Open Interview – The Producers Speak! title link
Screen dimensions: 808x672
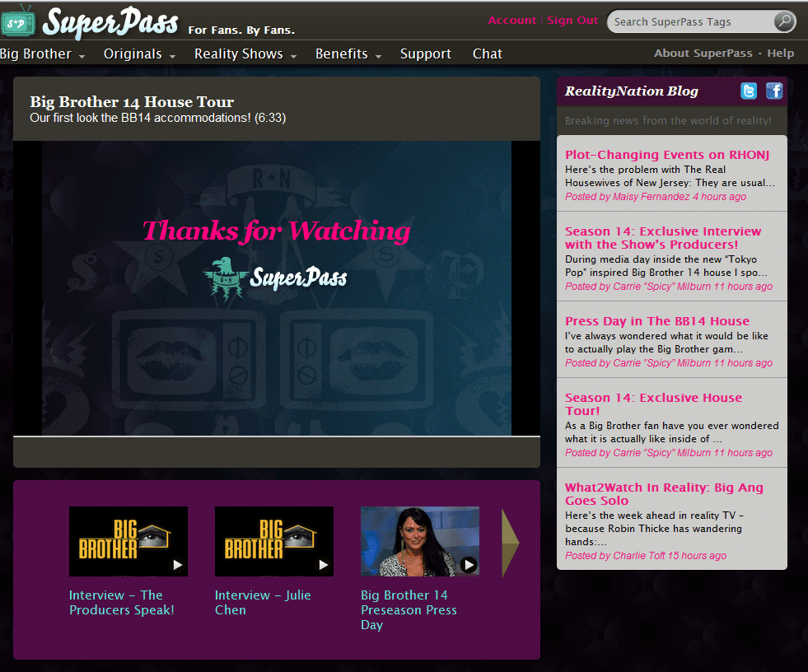(x=122, y=603)
